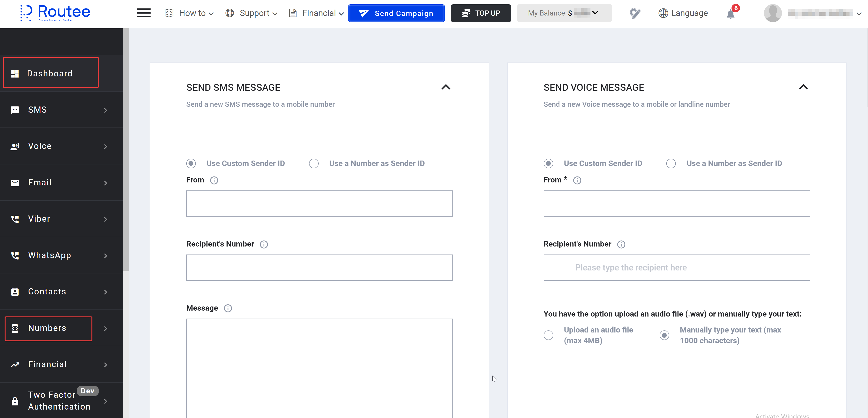Select WhatsApp from the sidebar
868x418 pixels.
point(49,255)
